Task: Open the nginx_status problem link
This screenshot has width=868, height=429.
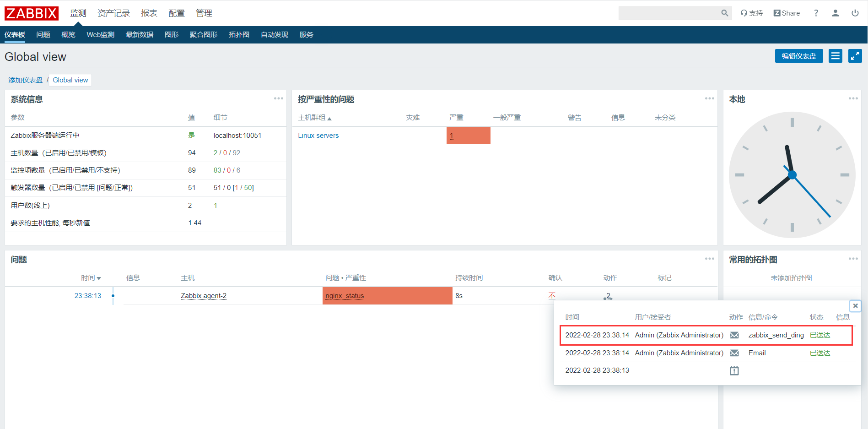Action: click(345, 296)
